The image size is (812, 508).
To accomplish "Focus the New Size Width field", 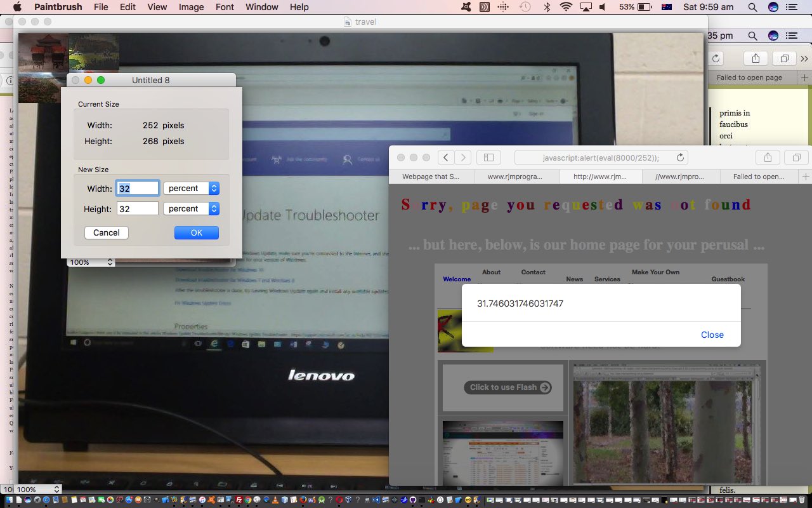I will (138, 189).
